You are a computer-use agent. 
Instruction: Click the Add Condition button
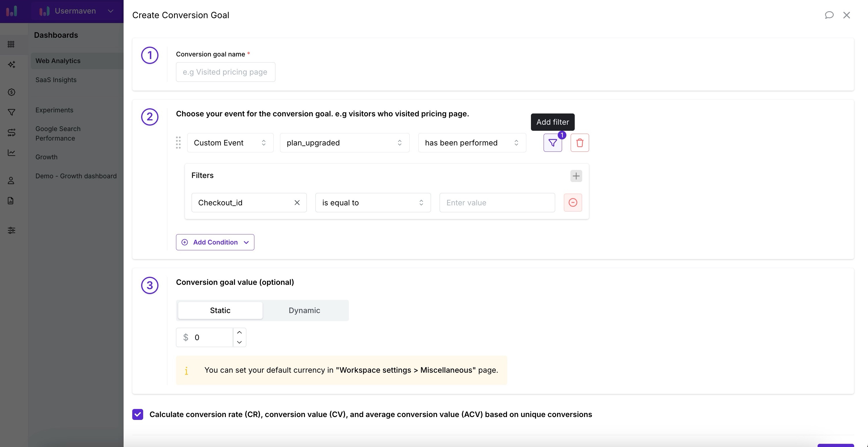215,242
